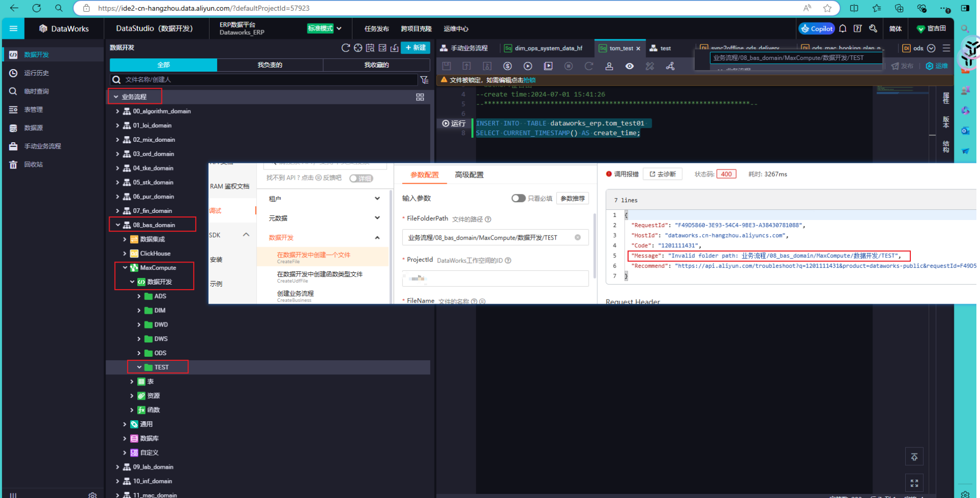Click the locate current file icon

[x=358, y=48]
